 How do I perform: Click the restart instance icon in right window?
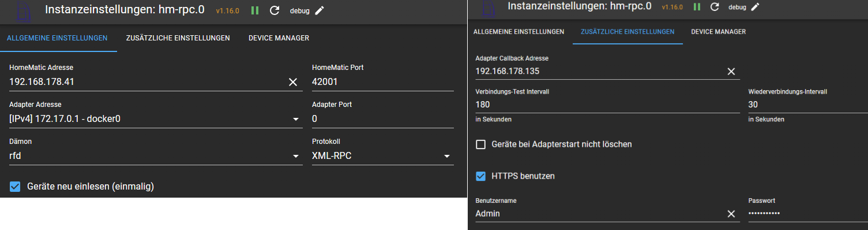click(715, 7)
